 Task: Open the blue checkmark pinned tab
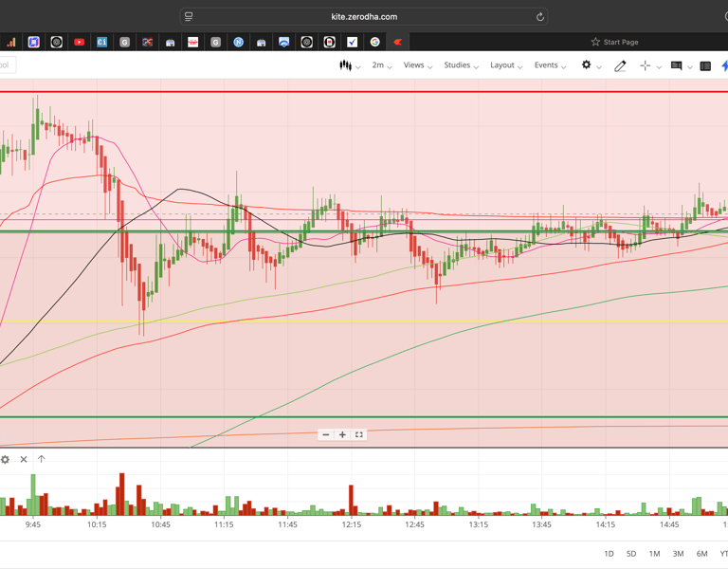(352, 43)
